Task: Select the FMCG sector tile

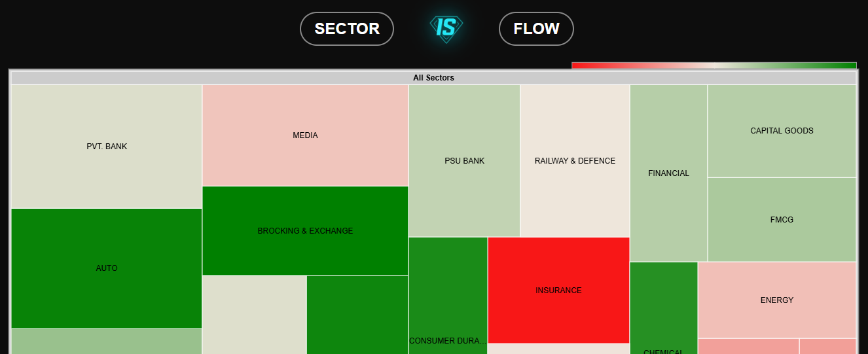Action: 782,220
